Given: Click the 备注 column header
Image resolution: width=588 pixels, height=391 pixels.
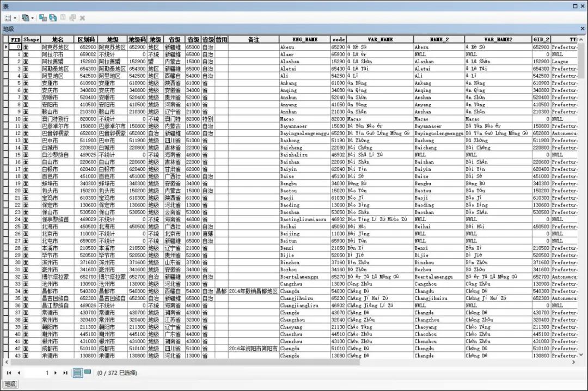Looking at the screenshot, I should [x=254, y=39].
